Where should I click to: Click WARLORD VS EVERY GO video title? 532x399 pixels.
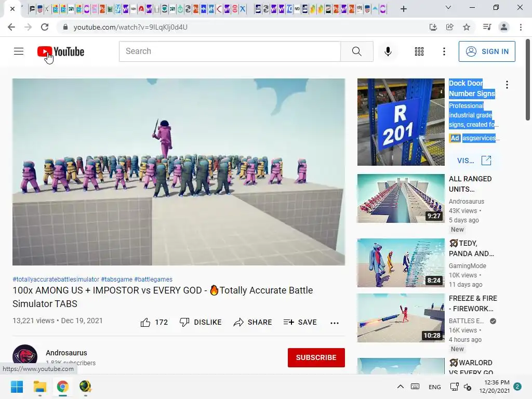point(471,367)
